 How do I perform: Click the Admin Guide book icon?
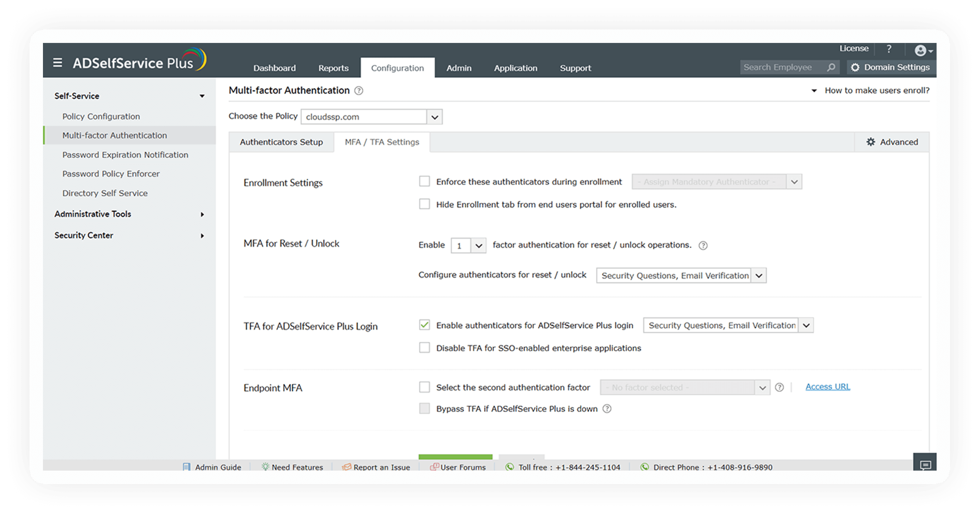point(186,467)
